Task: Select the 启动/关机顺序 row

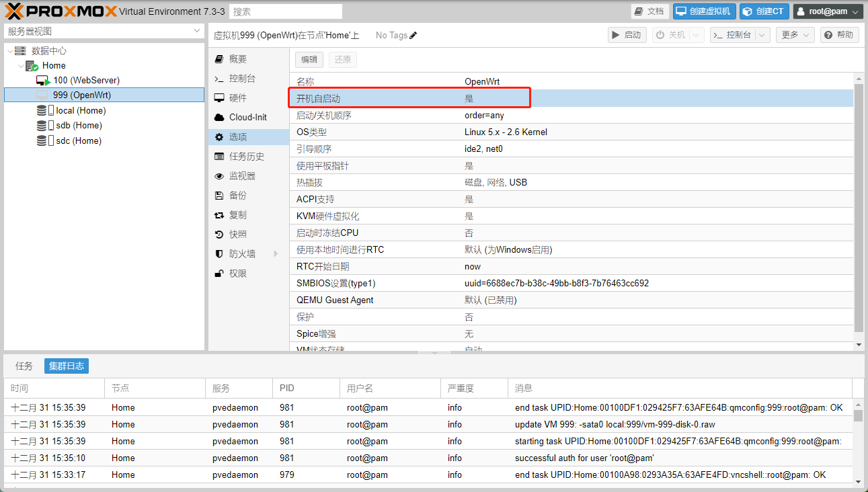Action: 573,115
